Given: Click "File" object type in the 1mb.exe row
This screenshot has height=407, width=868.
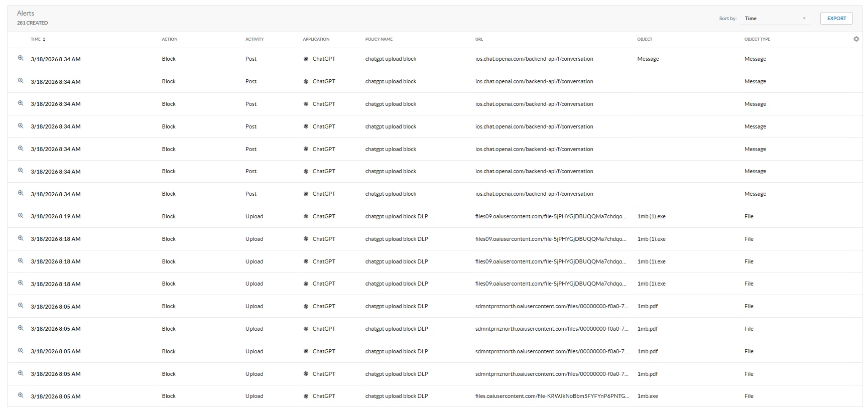Looking at the screenshot, I should (749, 396).
